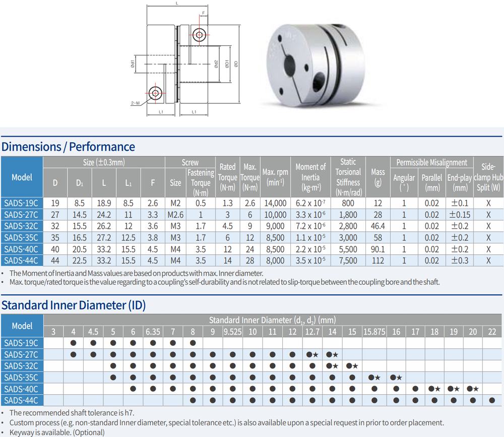Select the "Dimensions / Performance" heading
This screenshot has width=504, height=437.
coord(68,147)
